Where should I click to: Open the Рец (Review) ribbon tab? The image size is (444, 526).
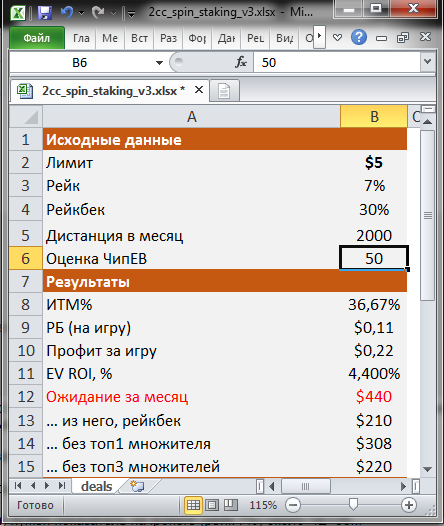[255, 38]
